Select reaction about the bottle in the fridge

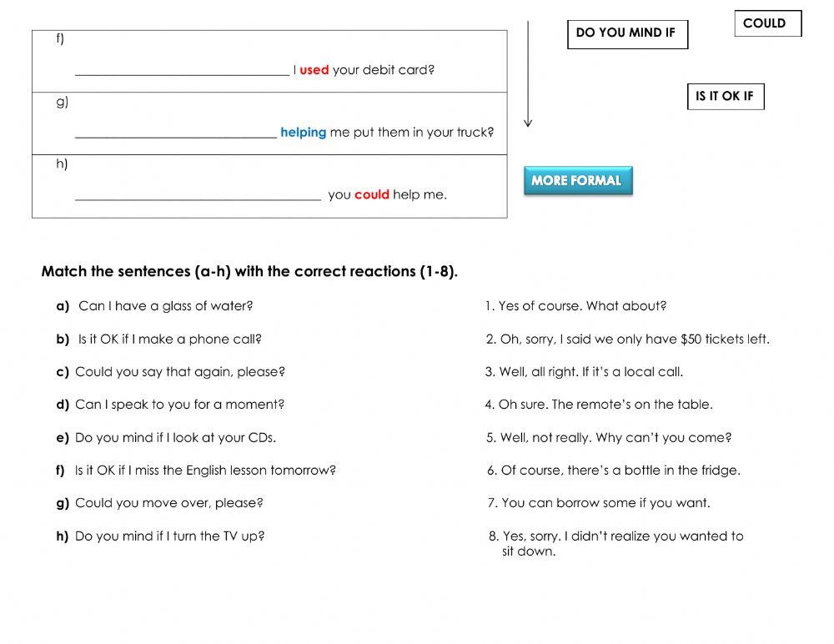tap(614, 470)
